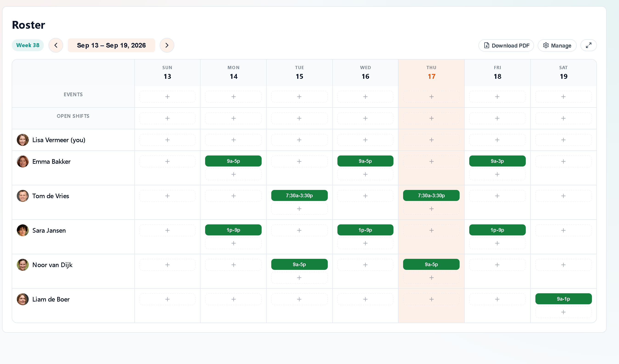Viewport: 619px width, 364px height.
Task: Select the Noor van Dijk name
Action: [52, 265]
